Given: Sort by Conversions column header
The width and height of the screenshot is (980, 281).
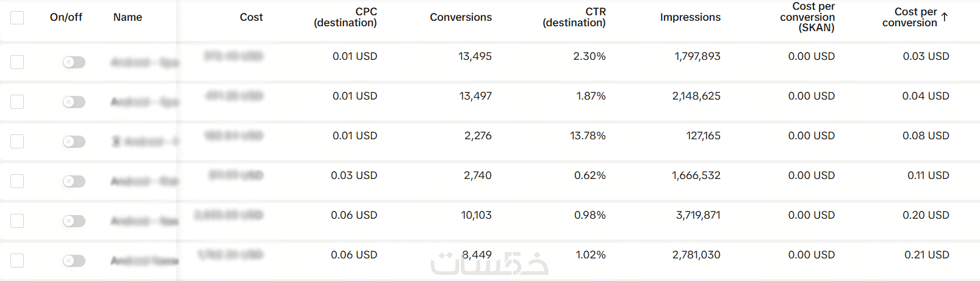Looking at the screenshot, I should pyautogui.click(x=461, y=17).
